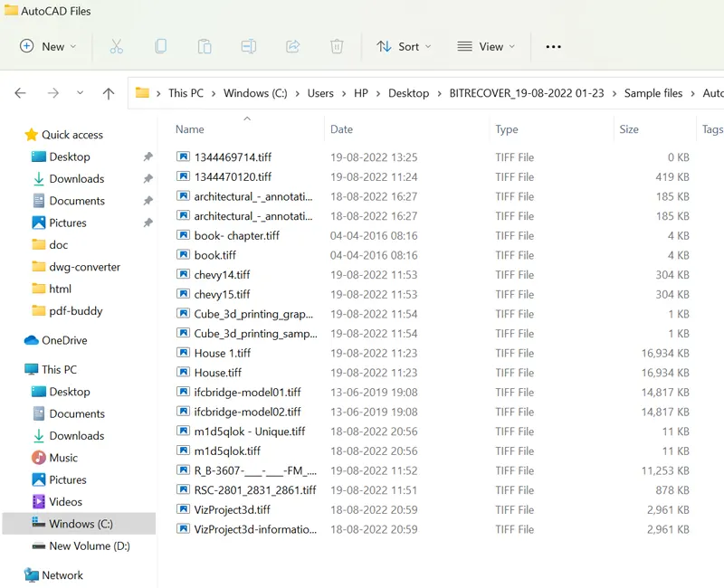Sort files by the Date column header

(341, 129)
